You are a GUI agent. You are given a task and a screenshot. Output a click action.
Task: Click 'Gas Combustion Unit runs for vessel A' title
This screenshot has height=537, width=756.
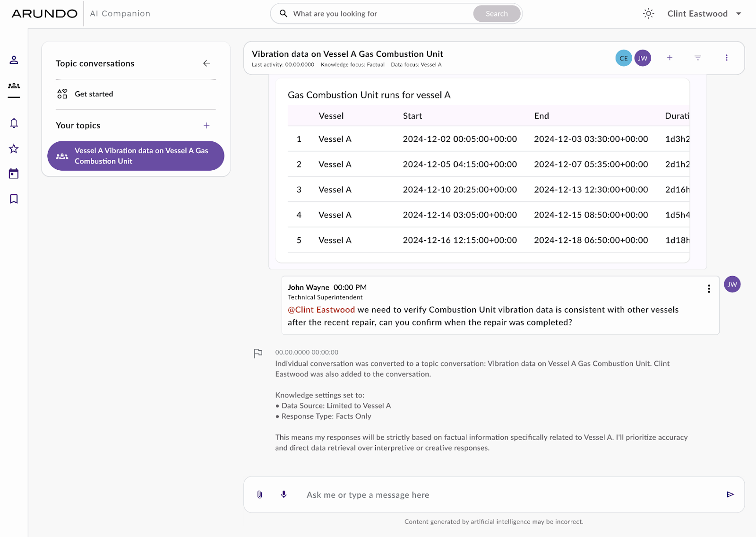pyautogui.click(x=369, y=95)
